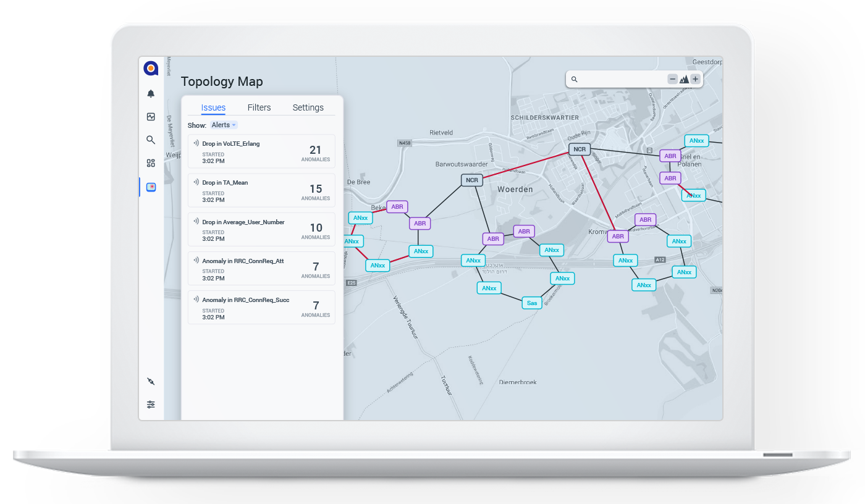Click signal icon beside Anomaly in RRC_ConnReq_Succ
The width and height of the screenshot is (865, 504).
pos(196,300)
